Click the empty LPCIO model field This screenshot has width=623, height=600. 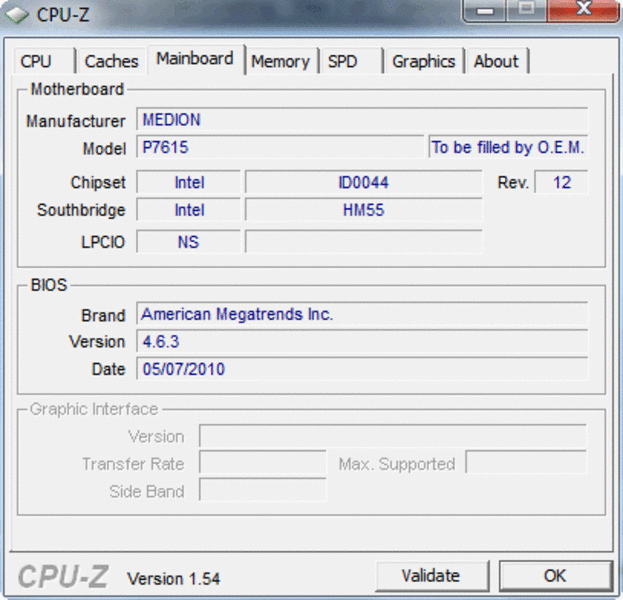pos(364,242)
